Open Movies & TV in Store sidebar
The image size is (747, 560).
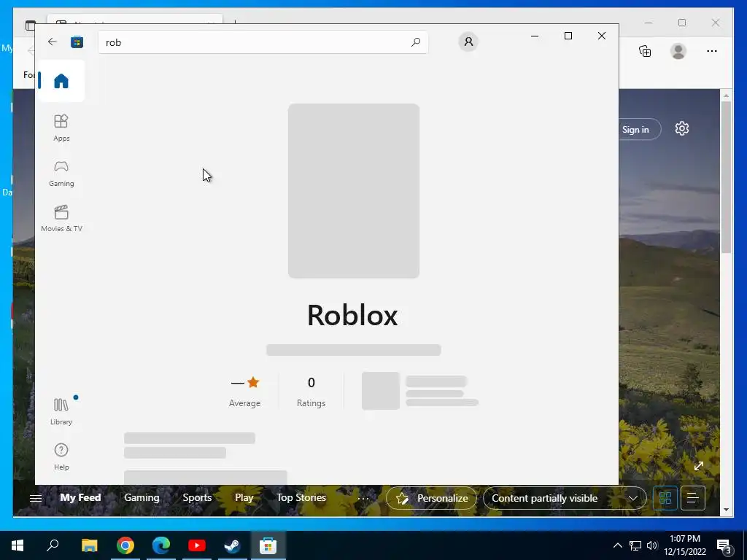[x=61, y=219]
